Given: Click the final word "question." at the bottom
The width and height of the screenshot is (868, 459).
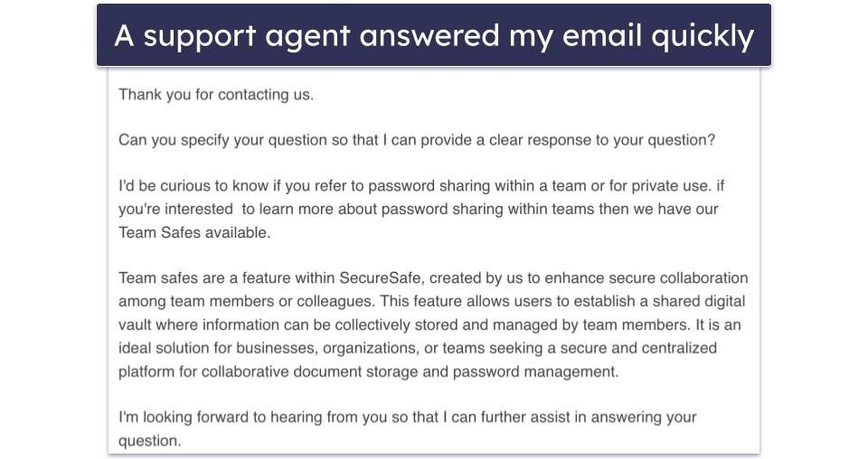Looking at the screenshot, I should pyautogui.click(x=150, y=441).
